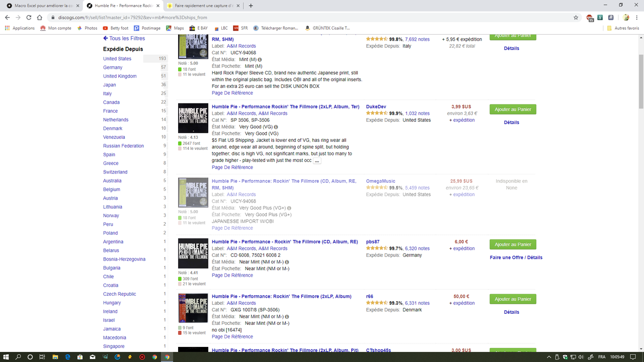Open the Chrome three-dot menu
The height and width of the screenshot is (362, 644).
pyautogui.click(x=636, y=17)
